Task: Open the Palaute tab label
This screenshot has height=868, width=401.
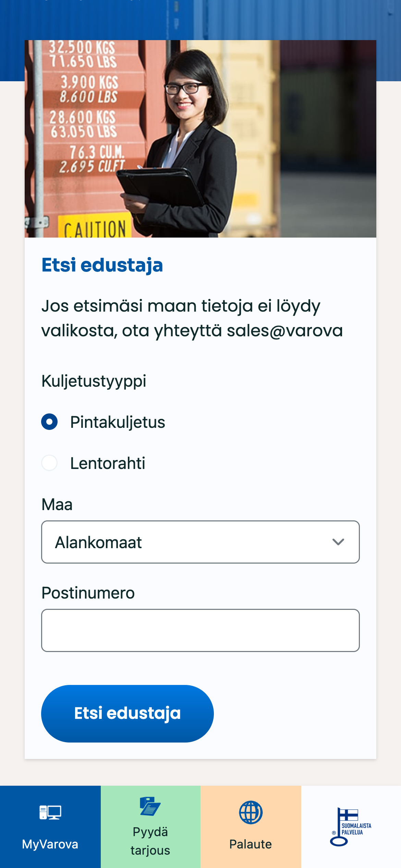Action: click(x=251, y=844)
